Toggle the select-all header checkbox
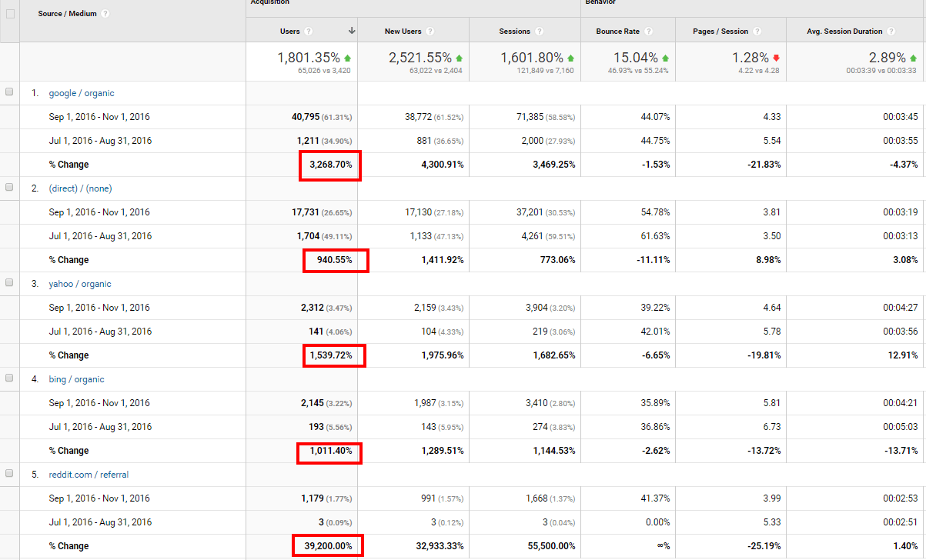This screenshot has height=560, width=926. 9,13
